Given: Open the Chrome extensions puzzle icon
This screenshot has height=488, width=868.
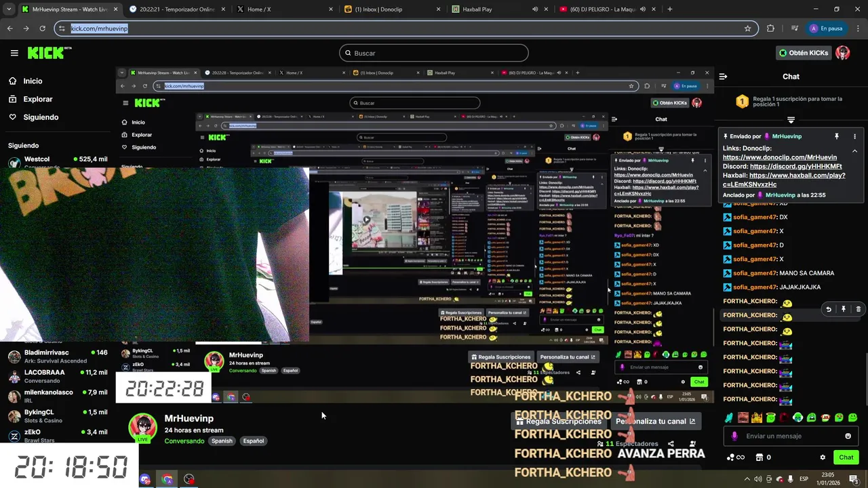Looking at the screenshot, I should point(770,28).
